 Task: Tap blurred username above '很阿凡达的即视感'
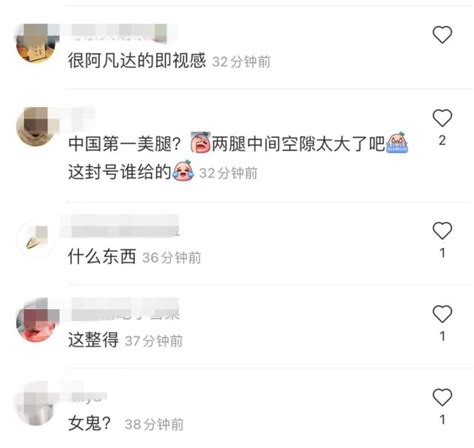point(119,33)
